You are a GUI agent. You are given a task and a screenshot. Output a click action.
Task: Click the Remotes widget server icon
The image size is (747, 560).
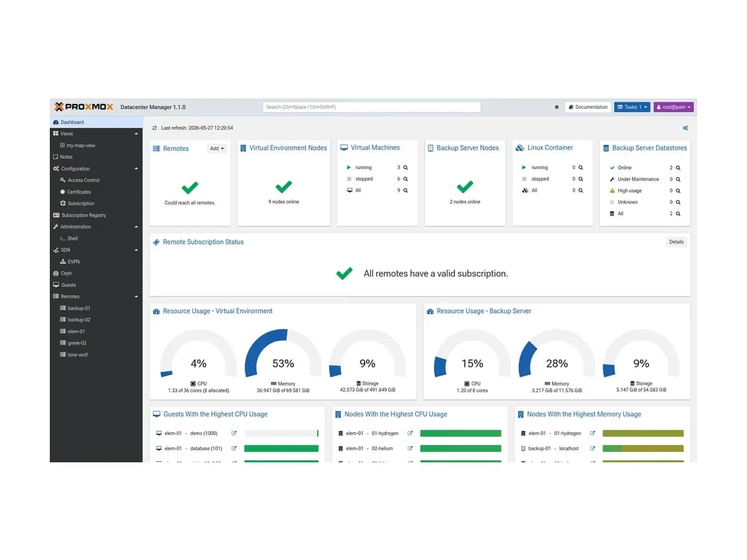click(x=156, y=149)
